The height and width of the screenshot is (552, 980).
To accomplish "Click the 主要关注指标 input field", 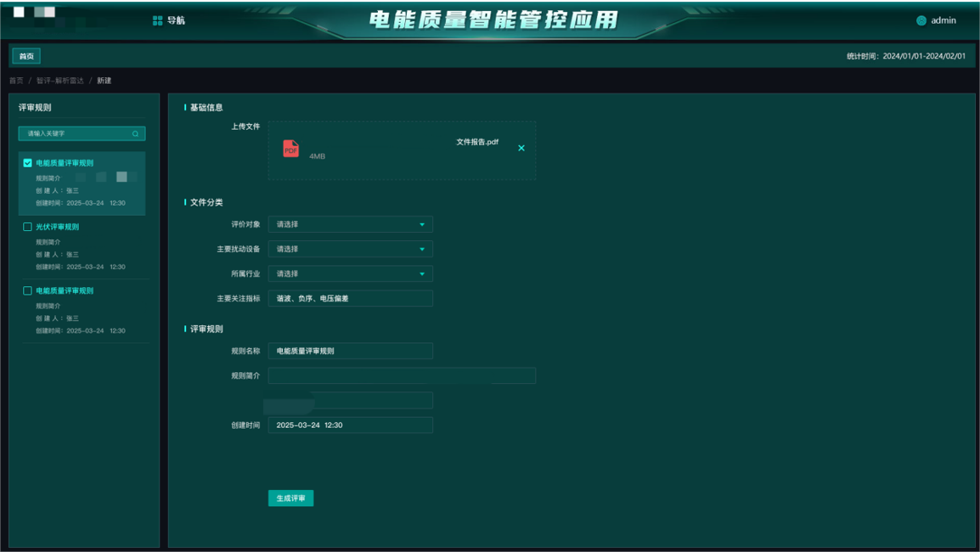I will (350, 298).
